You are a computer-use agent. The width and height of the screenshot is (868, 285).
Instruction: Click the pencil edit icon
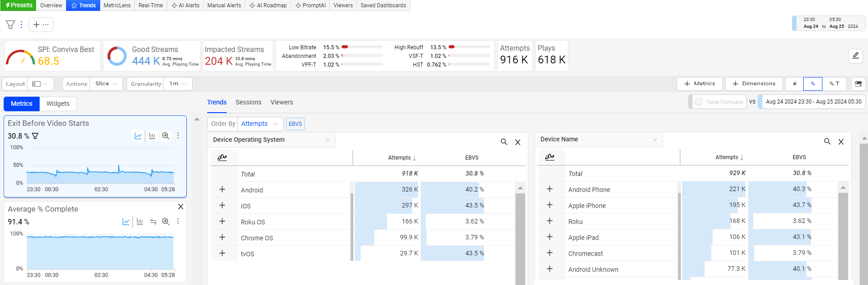pos(856,56)
